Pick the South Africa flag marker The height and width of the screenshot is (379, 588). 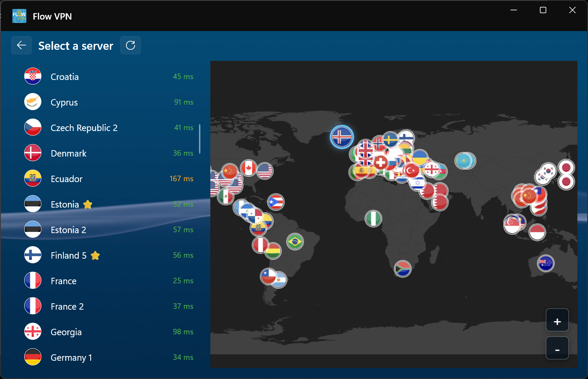click(x=402, y=268)
